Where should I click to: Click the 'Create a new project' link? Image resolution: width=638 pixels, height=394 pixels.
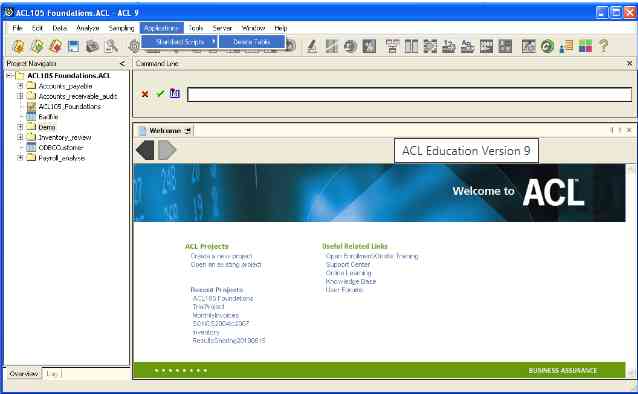[x=221, y=256]
